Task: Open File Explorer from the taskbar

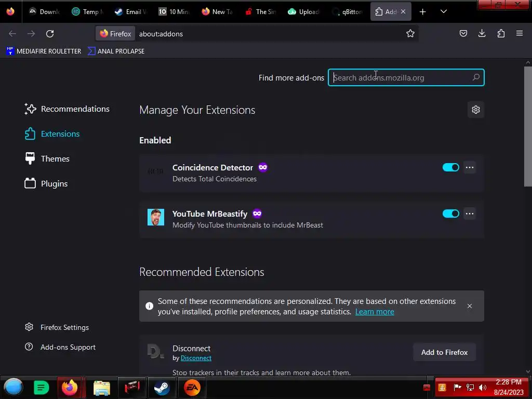Action: point(102,388)
